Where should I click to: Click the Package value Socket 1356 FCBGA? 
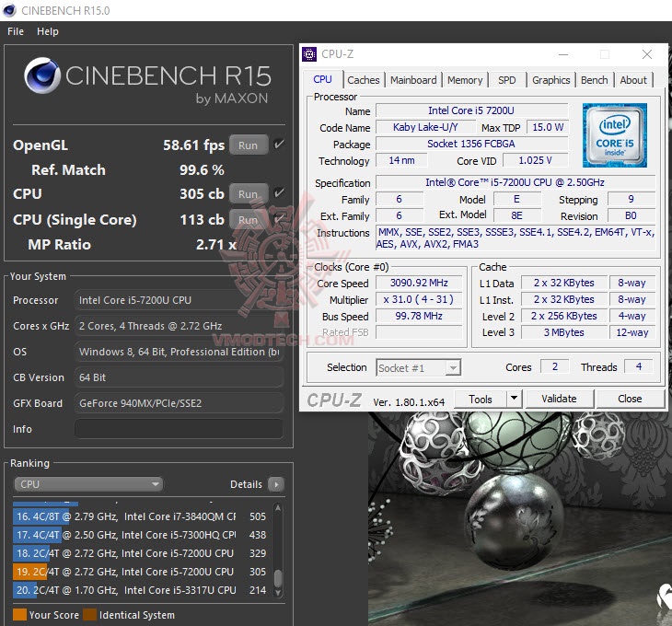471,144
